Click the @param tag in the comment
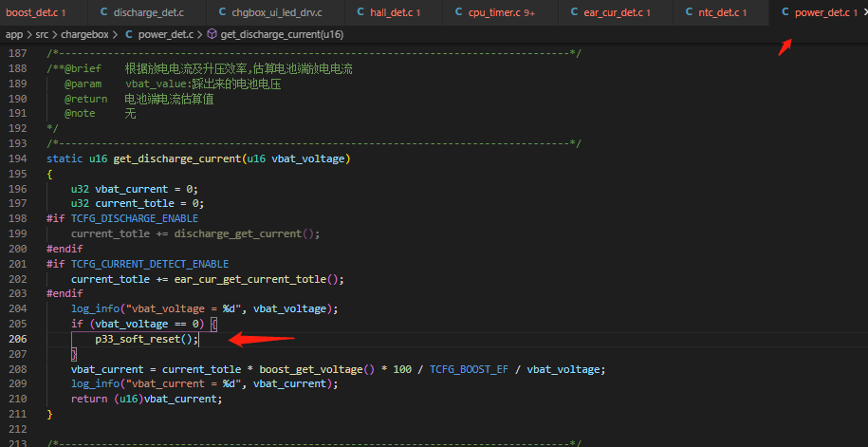The image size is (868, 447). point(83,84)
